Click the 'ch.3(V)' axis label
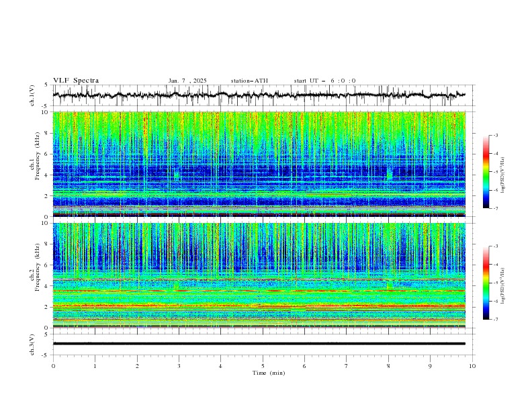 tap(32, 345)
